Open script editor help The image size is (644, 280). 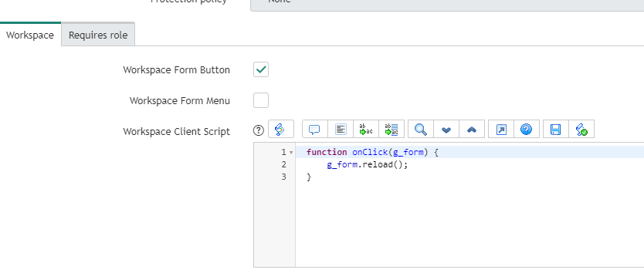[x=527, y=130]
